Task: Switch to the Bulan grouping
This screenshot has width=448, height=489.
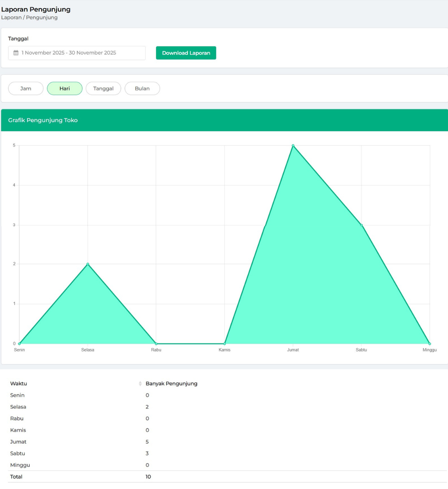Action: (142, 89)
